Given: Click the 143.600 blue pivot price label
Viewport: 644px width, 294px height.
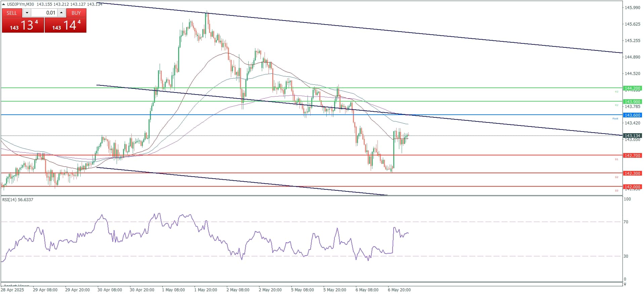Looking at the screenshot, I should point(632,115).
